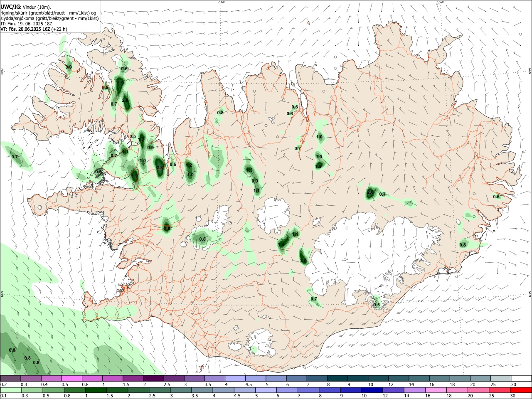Click the '20W' longitude label

(x=221, y=2)
